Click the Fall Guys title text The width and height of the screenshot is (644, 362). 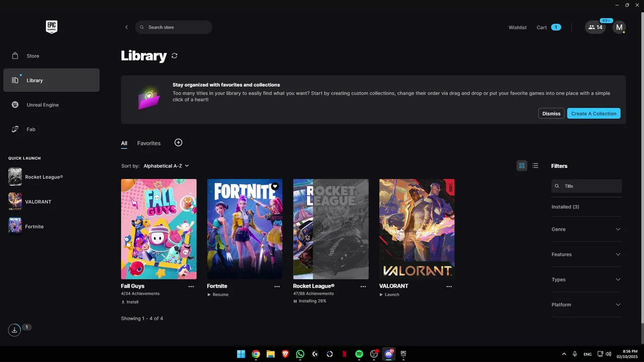pyautogui.click(x=133, y=286)
